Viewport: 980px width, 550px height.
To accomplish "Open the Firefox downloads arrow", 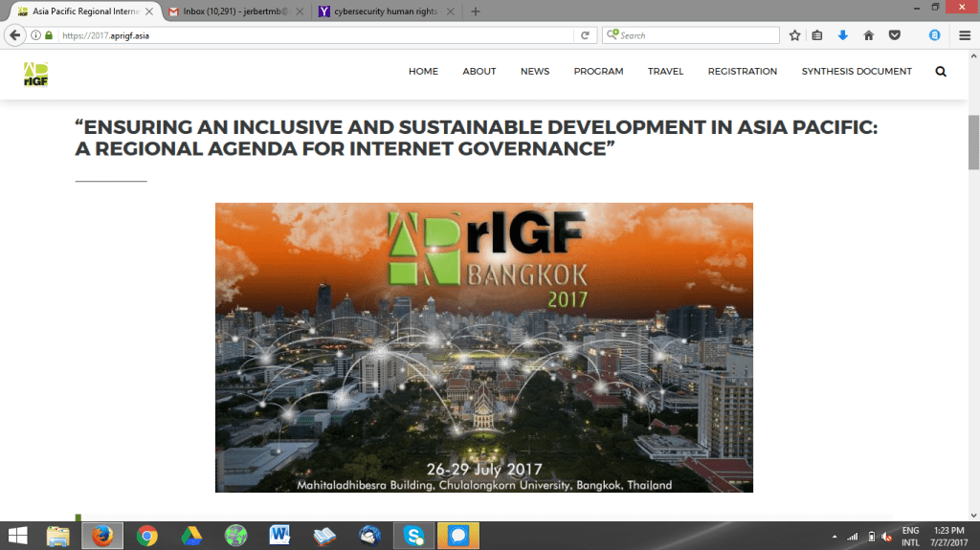I will [843, 35].
